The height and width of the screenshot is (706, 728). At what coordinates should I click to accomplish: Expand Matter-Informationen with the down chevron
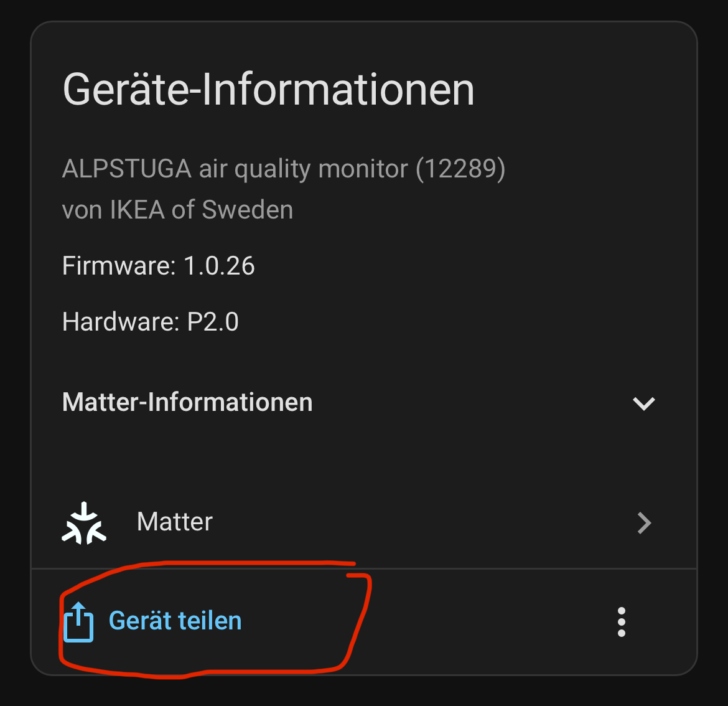coord(644,403)
